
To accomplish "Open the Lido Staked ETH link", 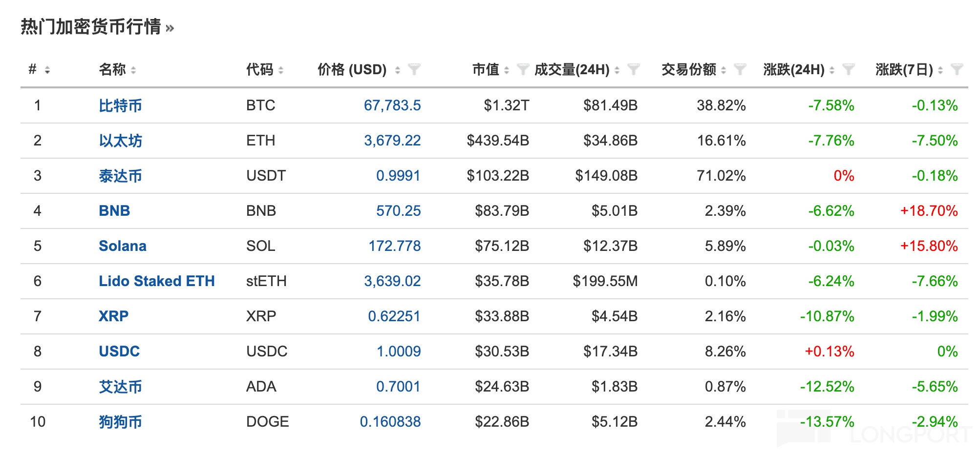I will [x=156, y=281].
